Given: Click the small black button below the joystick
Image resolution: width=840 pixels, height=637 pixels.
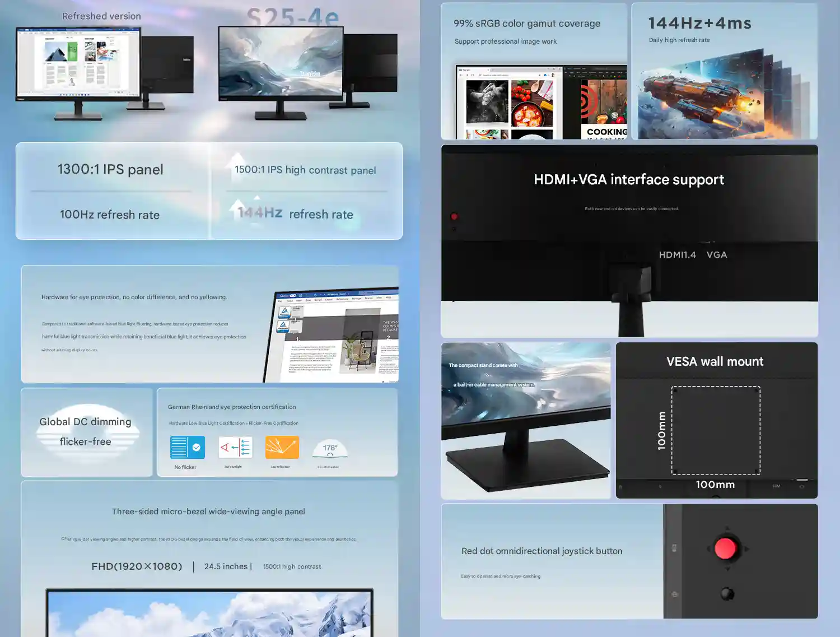Looking at the screenshot, I should pos(727,594).
